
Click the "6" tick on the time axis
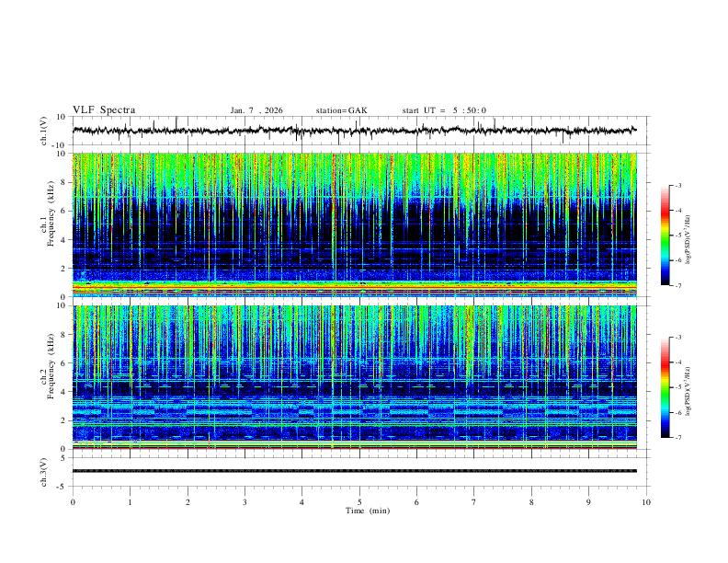pos(417,502)
